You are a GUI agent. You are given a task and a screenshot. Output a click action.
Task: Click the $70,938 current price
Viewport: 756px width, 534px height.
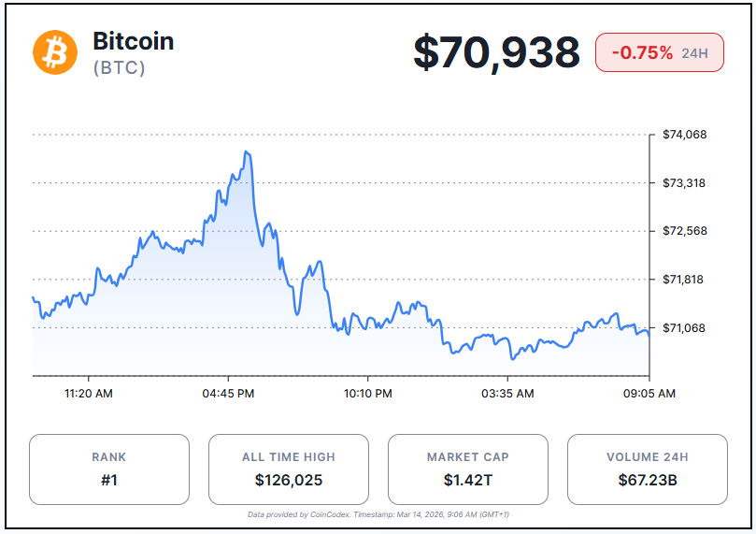click(496, 52)
